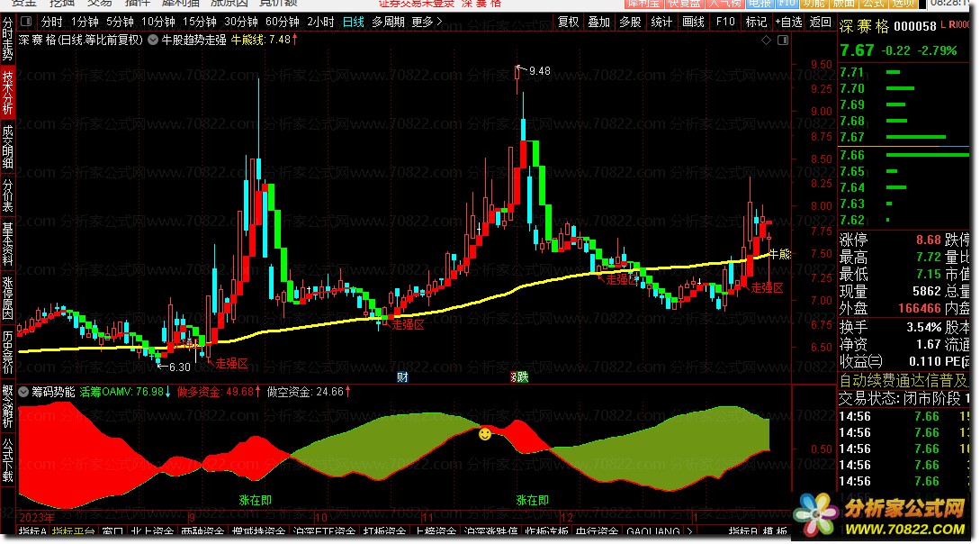
Task: Click the 做多资金: 49.68 value
Action: 219,392
